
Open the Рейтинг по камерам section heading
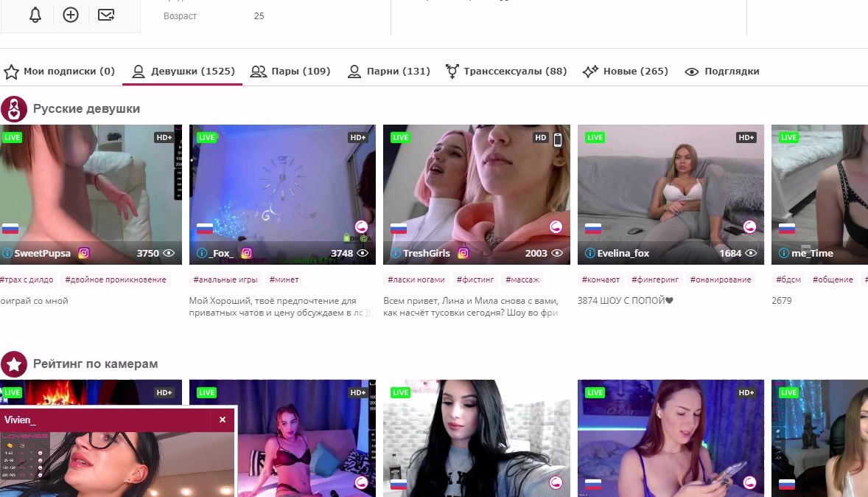click(95, 364)
